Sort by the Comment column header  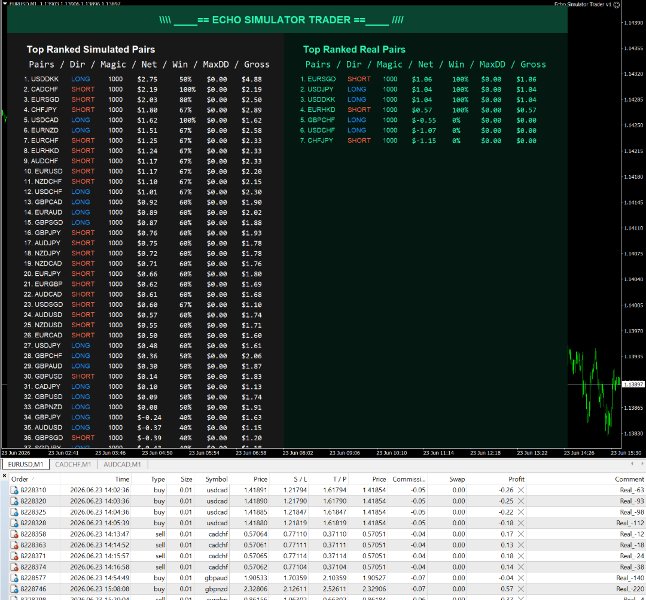(629, 479)
